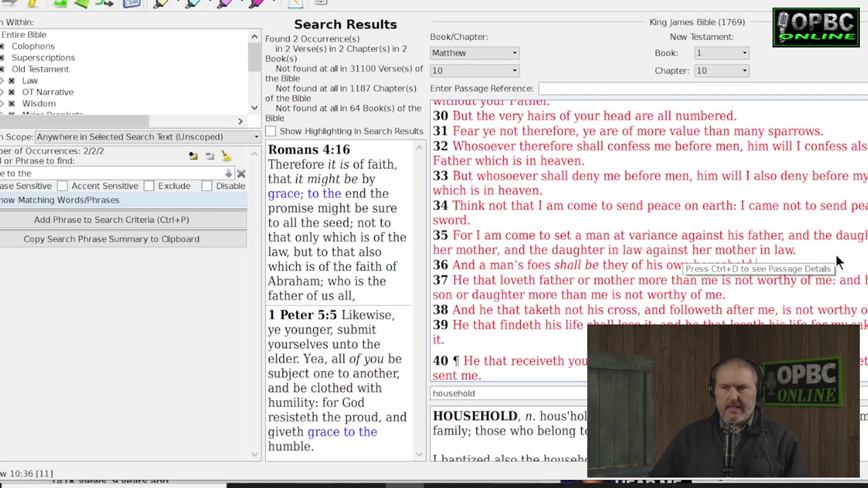Select the purple highlighter tool
This screenshot has width=868, height=488.
[x=225, y=3]
